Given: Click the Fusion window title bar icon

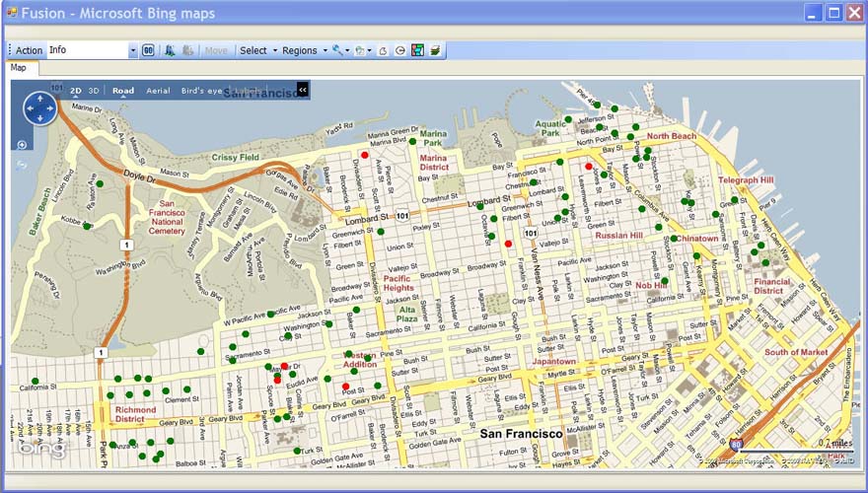Looking at the screenshot, I should 12,12.
